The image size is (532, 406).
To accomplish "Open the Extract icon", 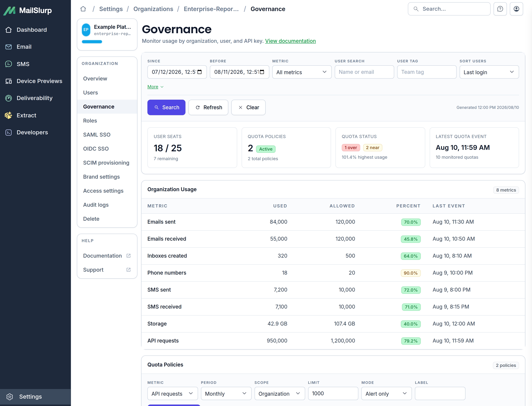I will click(8, 115).
